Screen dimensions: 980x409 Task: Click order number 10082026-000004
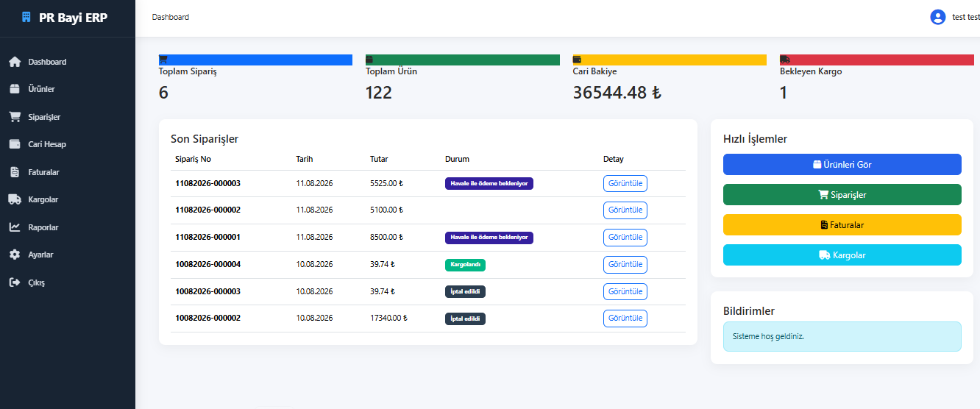208,264
